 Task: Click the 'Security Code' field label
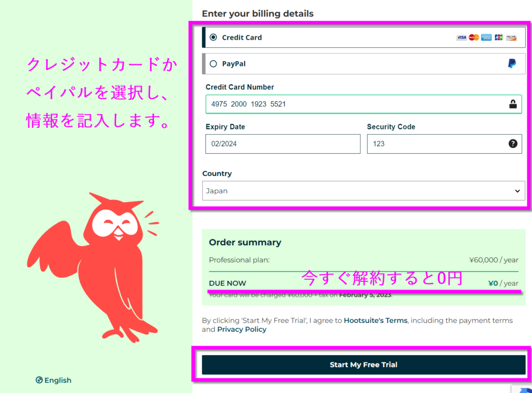(391, 127)
